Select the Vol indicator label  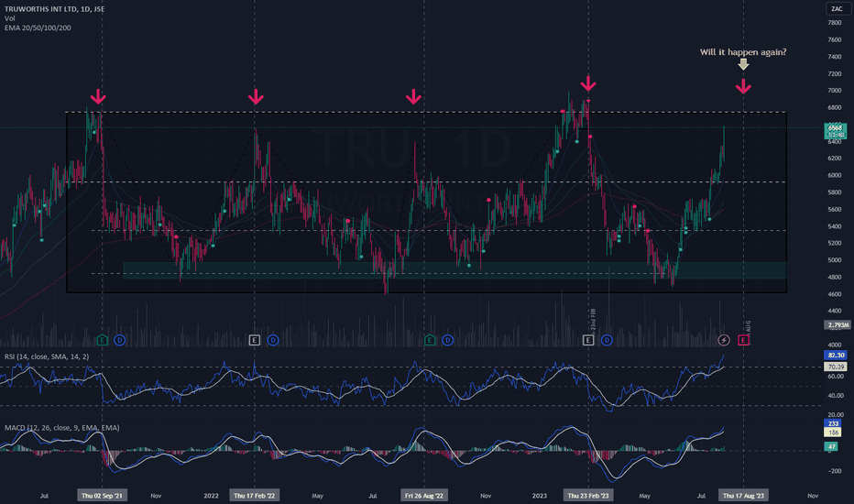10,18
